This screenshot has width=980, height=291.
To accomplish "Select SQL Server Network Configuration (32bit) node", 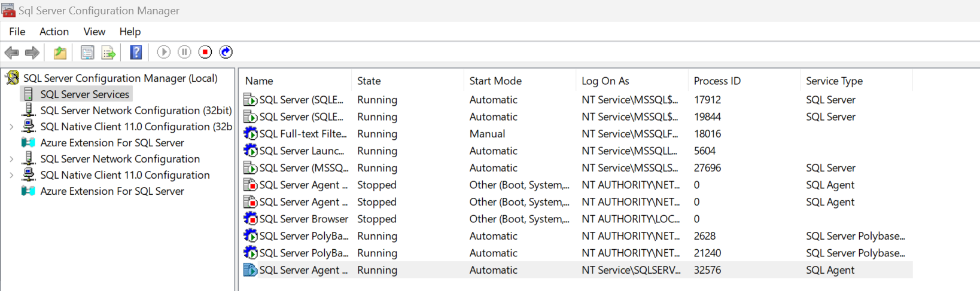I will (136, 111).
